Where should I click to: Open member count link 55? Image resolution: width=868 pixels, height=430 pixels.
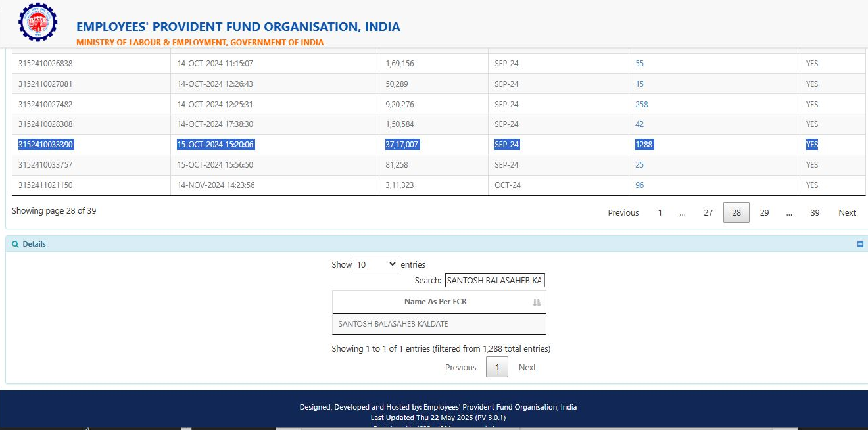click(x=640, y=64)
